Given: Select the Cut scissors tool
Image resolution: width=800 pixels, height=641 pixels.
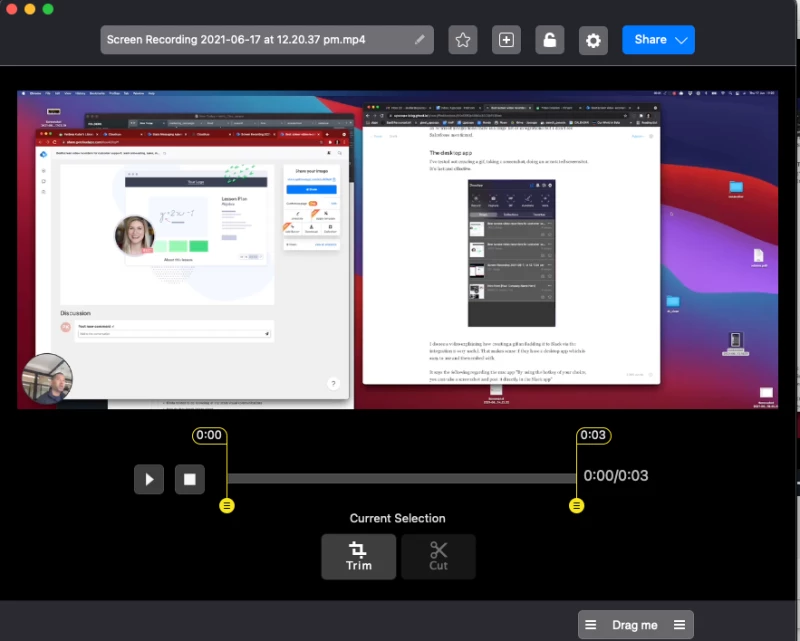Looking at the screenshot, I should 438,556.
